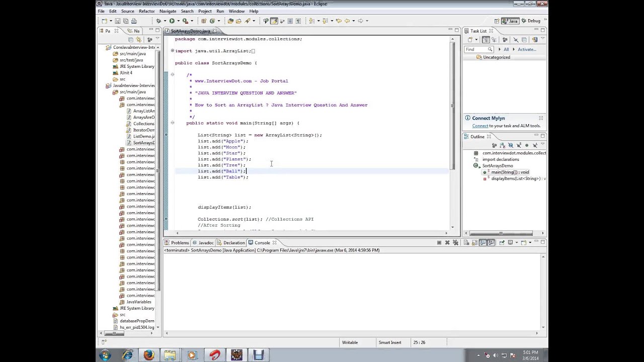644x362 pixels.
Task: Open the Project menu
Action: [x=205, y=11]
